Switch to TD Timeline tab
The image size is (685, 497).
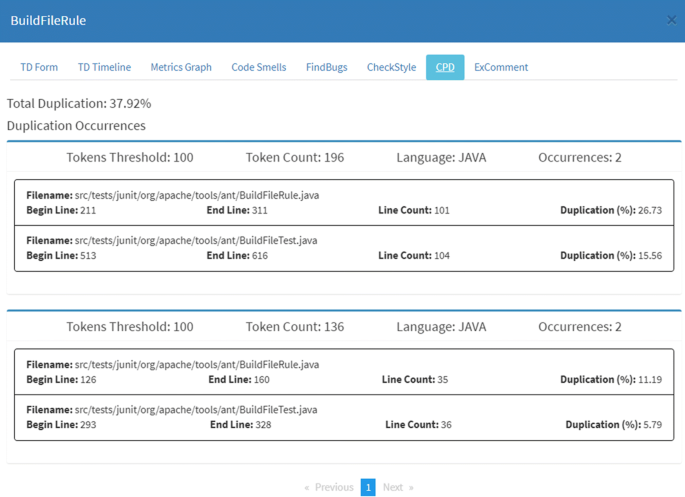click(104, 67)
